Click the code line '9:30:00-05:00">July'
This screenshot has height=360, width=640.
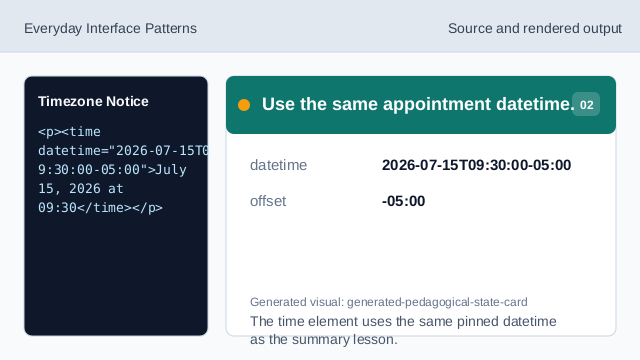click(x=112, y=170)
